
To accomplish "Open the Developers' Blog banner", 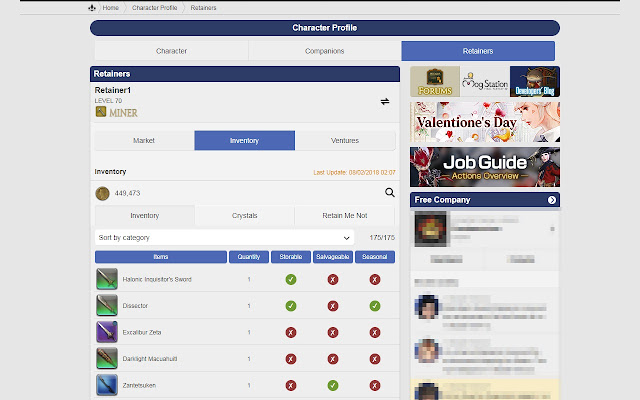I will 535,82.
